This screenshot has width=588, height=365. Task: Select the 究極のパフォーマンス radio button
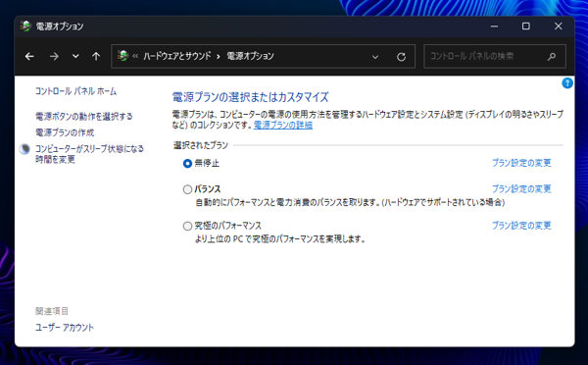187,226
